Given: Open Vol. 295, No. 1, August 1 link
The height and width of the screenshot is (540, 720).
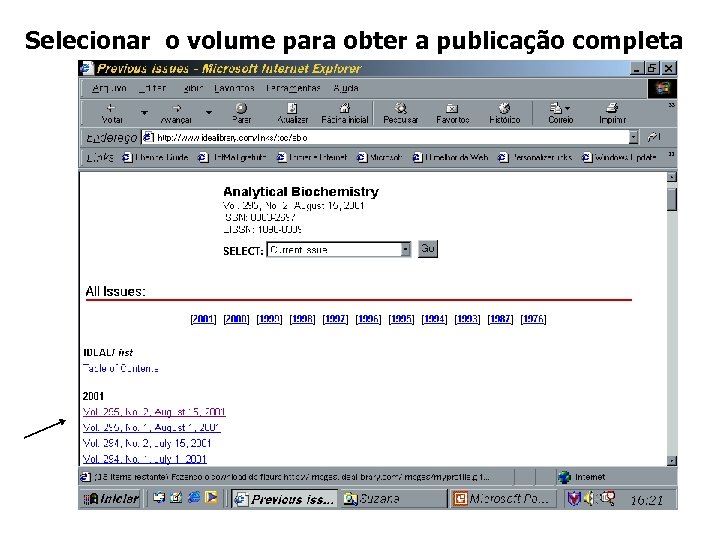Looking at the screenshot, I should coord(152,428).
